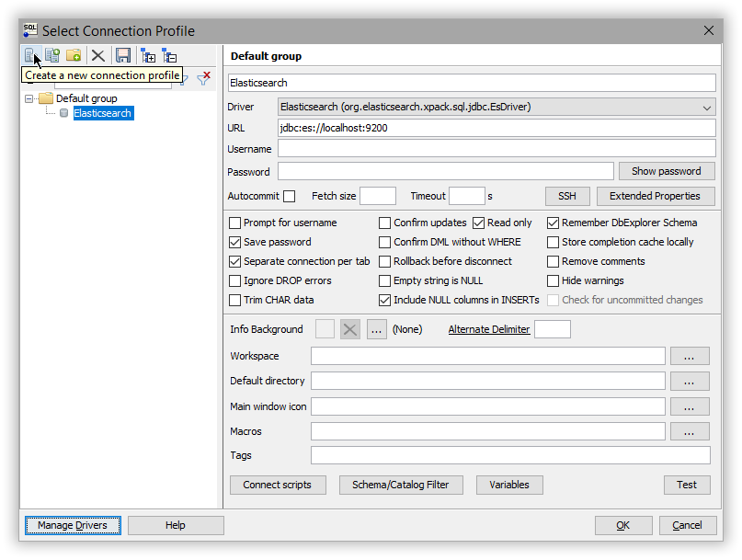Click the new connection profile icon
The height and width of the screenshot is (560, 742).
31,55
